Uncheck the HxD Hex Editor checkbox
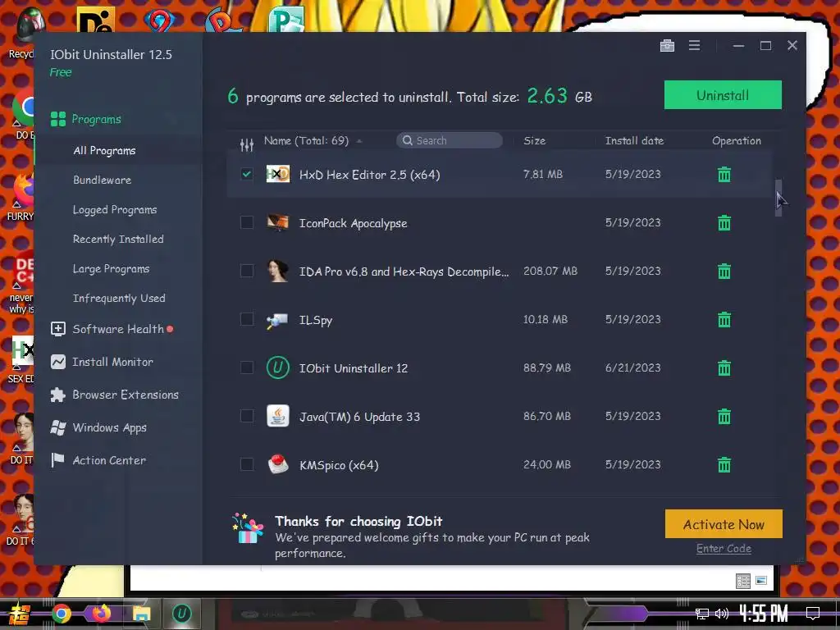The height and width of the screenshot is (630, 840). coord(246,174)
